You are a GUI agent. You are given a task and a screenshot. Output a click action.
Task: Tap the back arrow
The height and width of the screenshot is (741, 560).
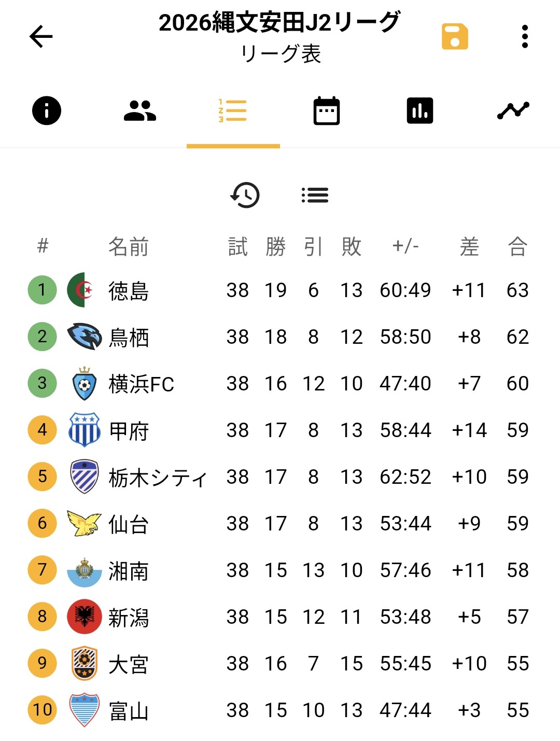(x=41, y=36)
